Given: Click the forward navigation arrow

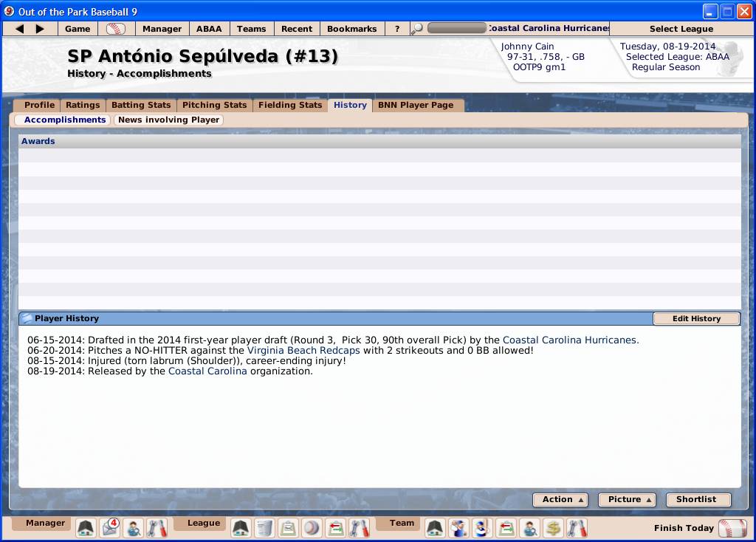Looking at the screenshot, I should (x=40, y=29).
